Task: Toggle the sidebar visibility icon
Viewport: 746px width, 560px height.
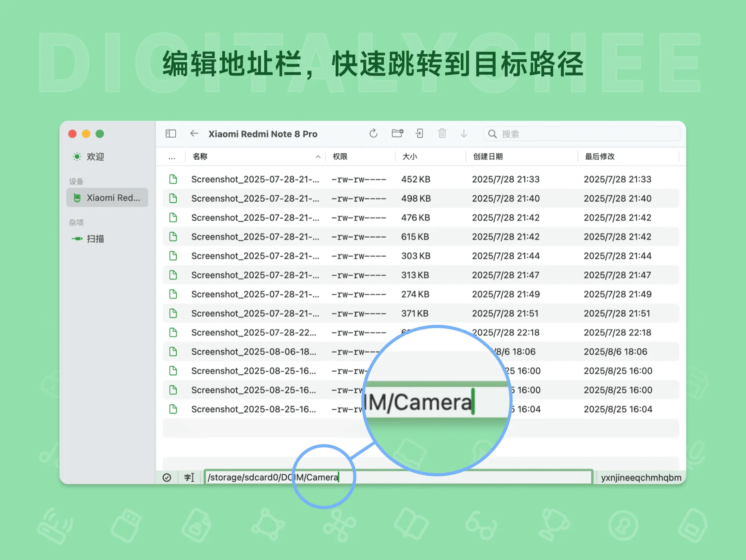Action: [170, 134]
